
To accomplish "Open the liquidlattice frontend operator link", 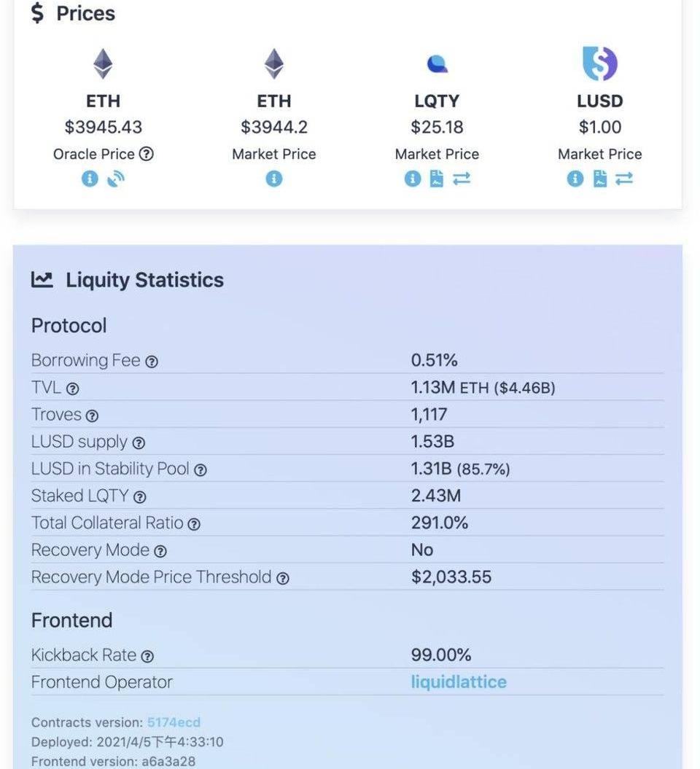I will (x=459, y=682).
